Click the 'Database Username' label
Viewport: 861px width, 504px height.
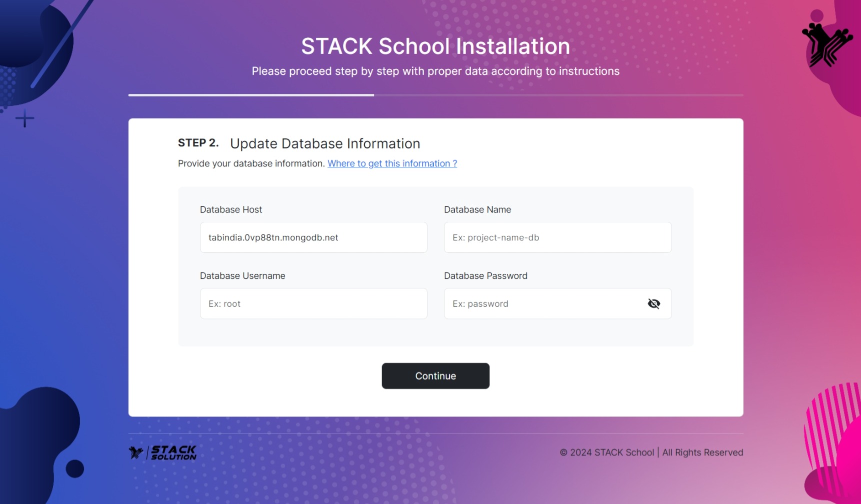click(x=242, y=276)
